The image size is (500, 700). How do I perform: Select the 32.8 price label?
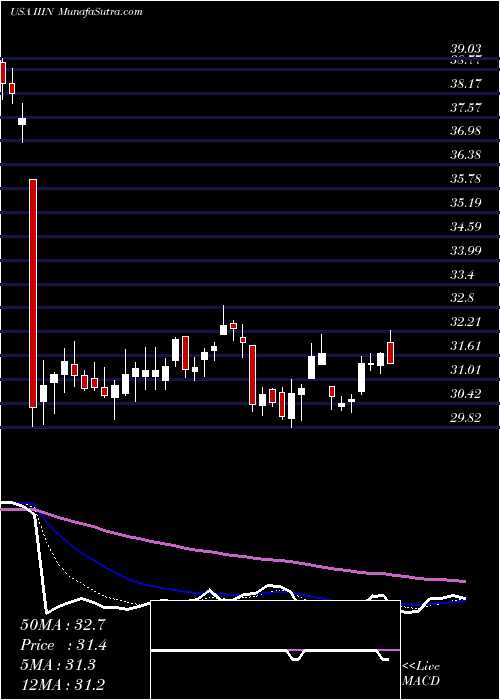tap(462, 299)
